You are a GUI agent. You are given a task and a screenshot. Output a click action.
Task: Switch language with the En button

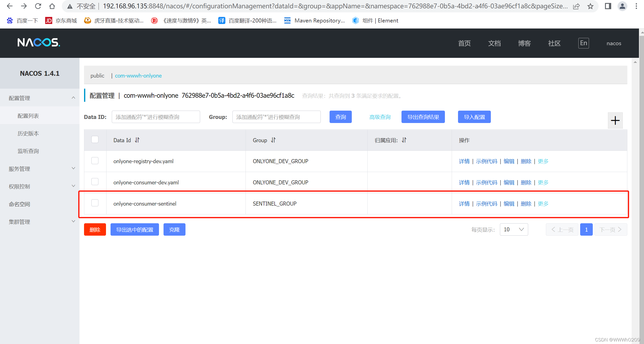click(583, 43)
